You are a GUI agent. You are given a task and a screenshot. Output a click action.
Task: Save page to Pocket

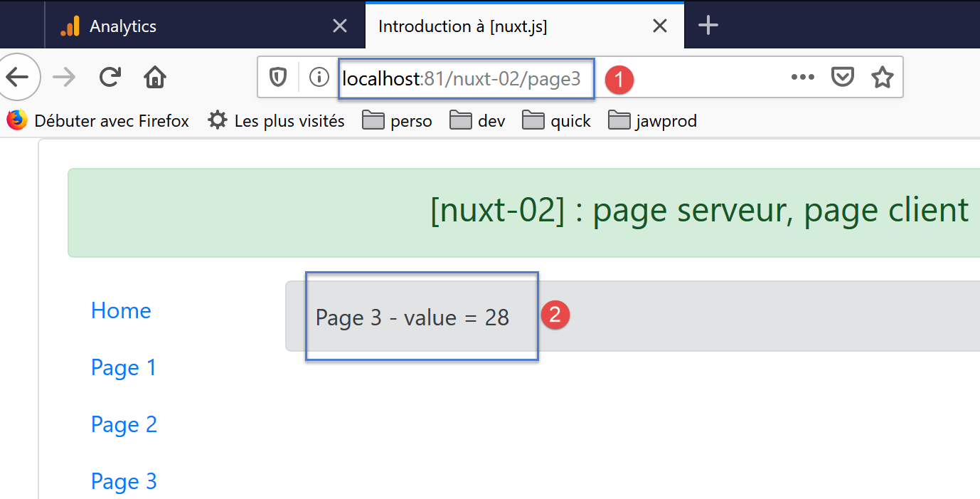(x=843, y=77)
